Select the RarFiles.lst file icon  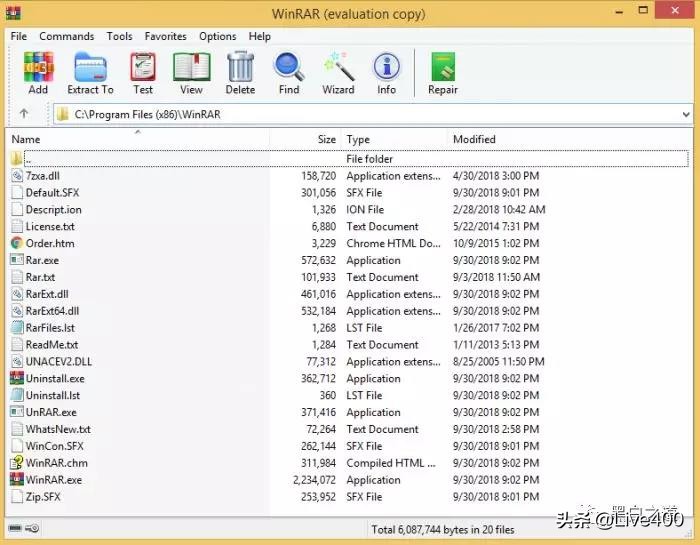tap(17, 328)
